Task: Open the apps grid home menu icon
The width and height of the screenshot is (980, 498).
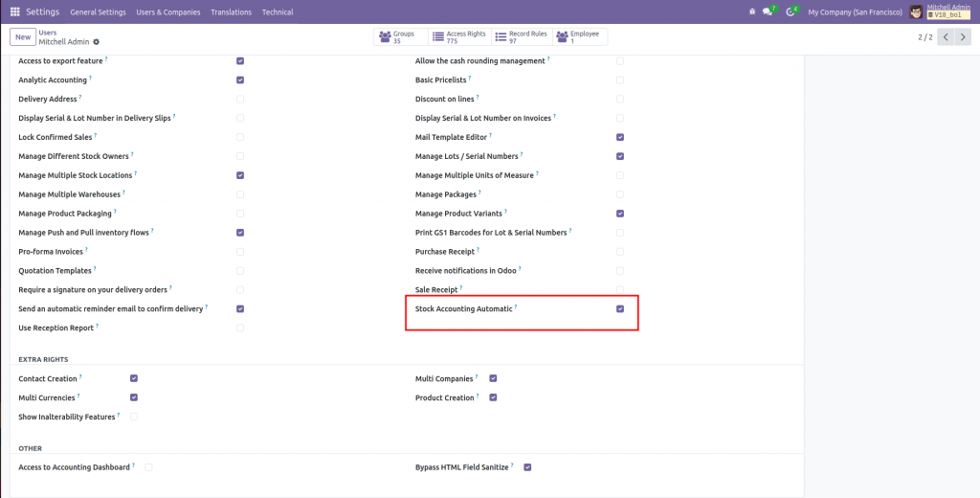Action: [14, 12]
